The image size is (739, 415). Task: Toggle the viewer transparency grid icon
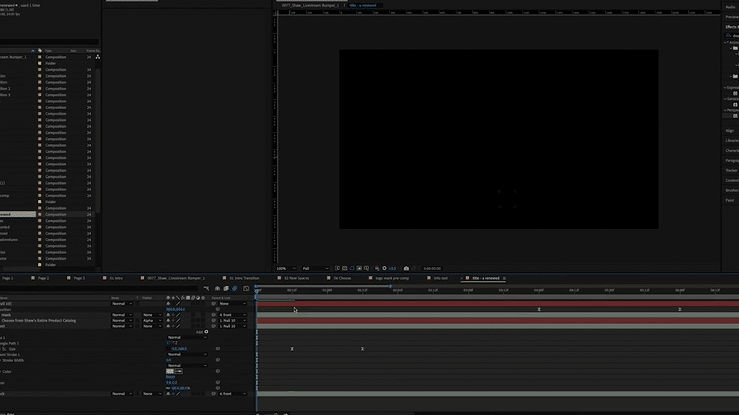coord(345,269)
